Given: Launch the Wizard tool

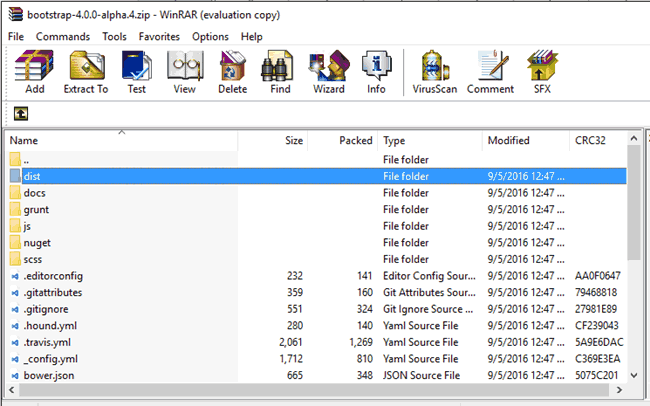Looking at the screenshot, I should [329, 72].
